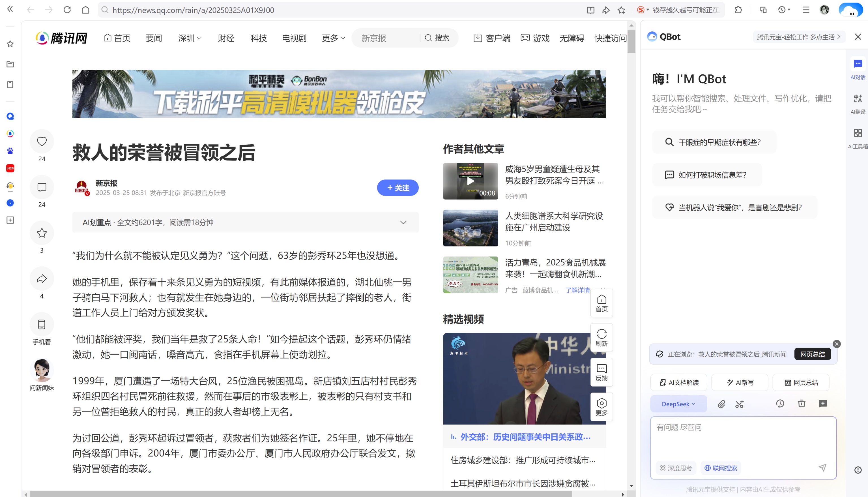Start a new conversation via the plus-chat icon
The height and width of the screenshot is (497, 868).
[x=823, y=404]
